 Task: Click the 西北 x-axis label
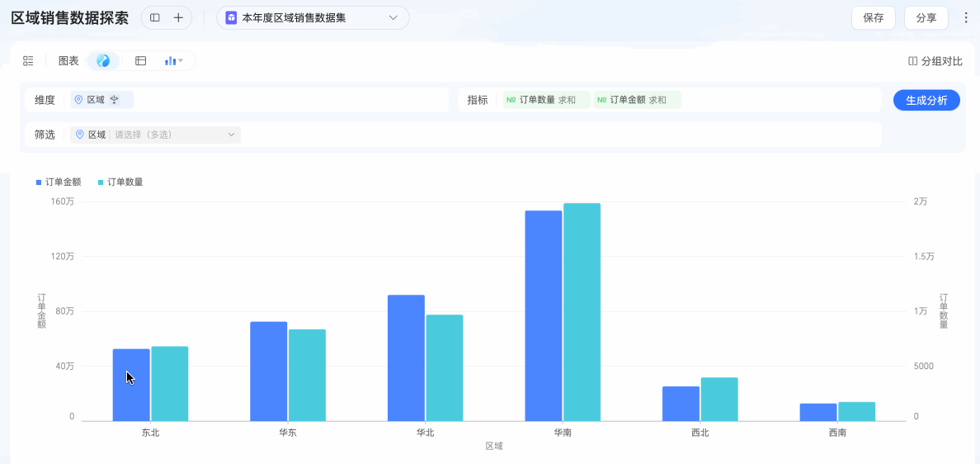coord(700,433)
